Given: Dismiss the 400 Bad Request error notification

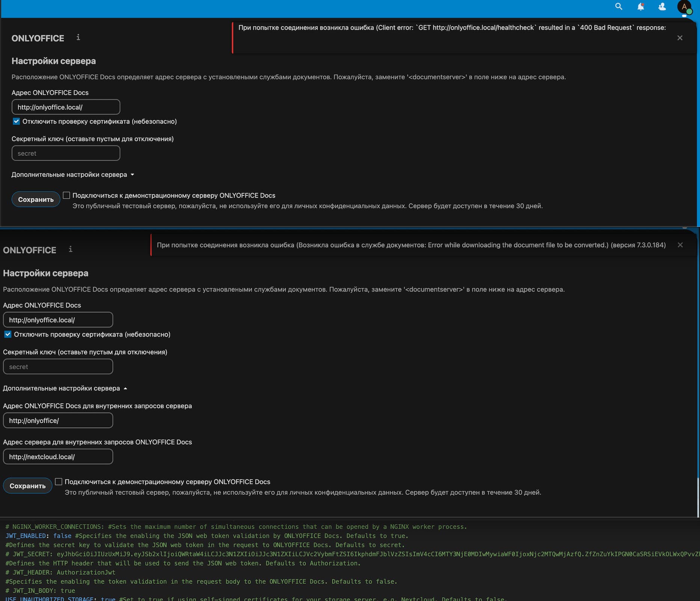Looking at the screenshot, I should [x=680, y=38].
